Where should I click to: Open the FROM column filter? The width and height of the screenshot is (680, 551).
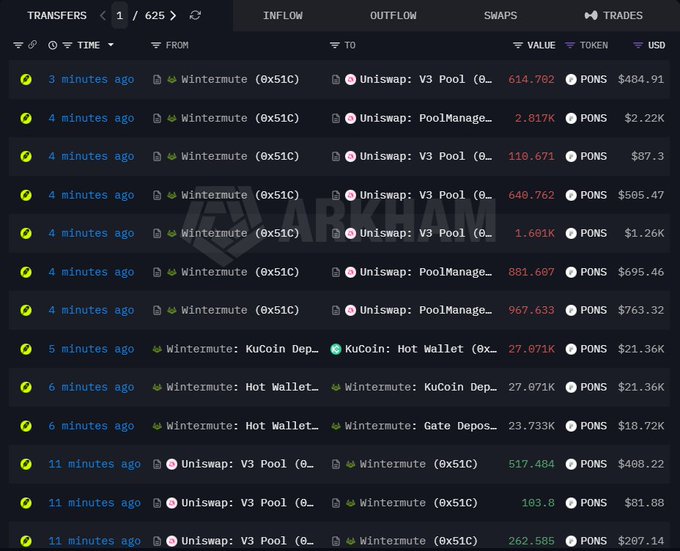[156, 45]
